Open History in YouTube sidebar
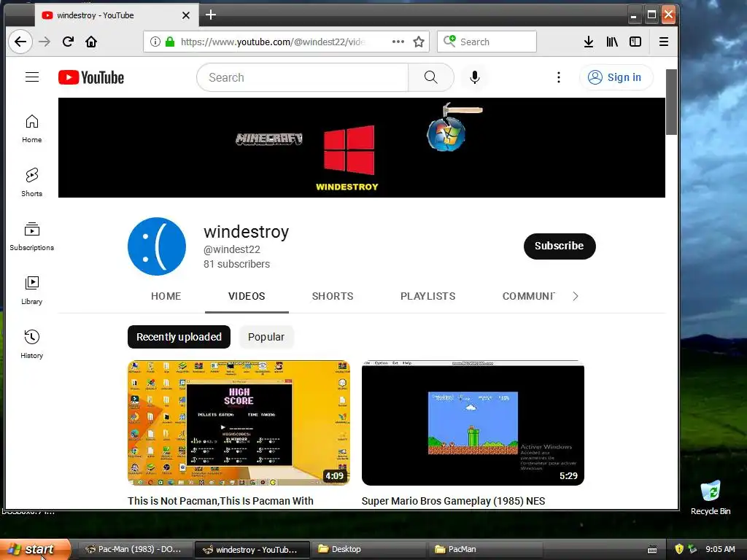 click(x=32, y=344)
